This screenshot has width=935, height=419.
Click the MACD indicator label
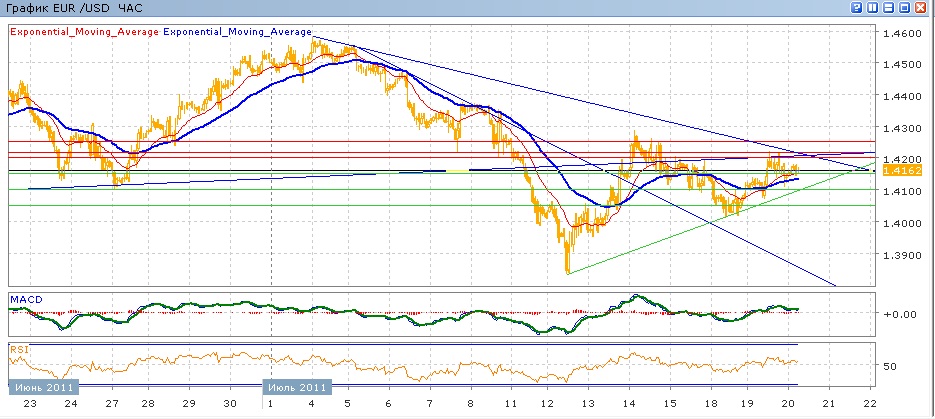[x=26, y=299]
